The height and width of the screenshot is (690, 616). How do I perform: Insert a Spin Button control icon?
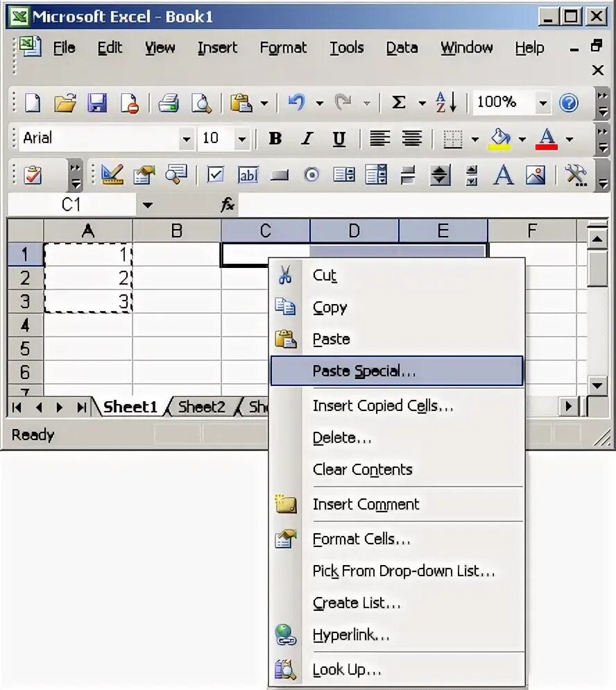pos(440,175)
